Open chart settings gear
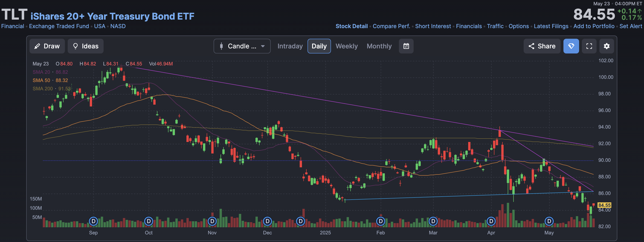 (606, 46)
